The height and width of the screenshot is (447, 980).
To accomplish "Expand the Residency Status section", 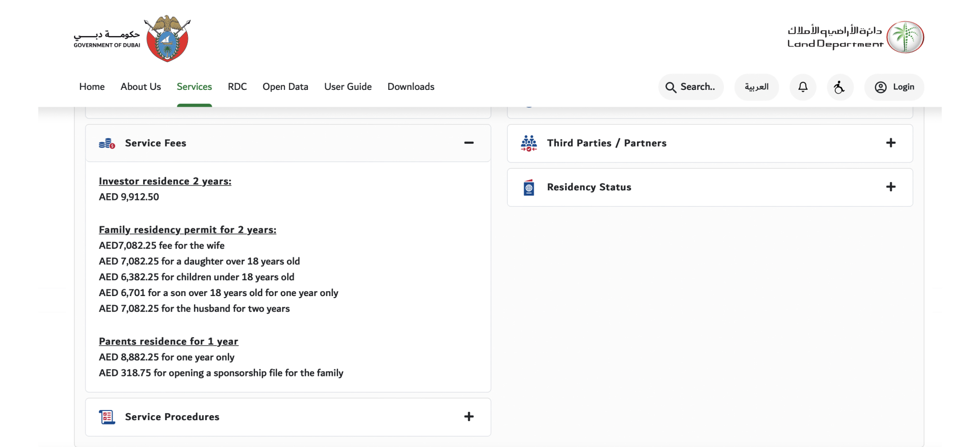I will (x=891, y=187).
